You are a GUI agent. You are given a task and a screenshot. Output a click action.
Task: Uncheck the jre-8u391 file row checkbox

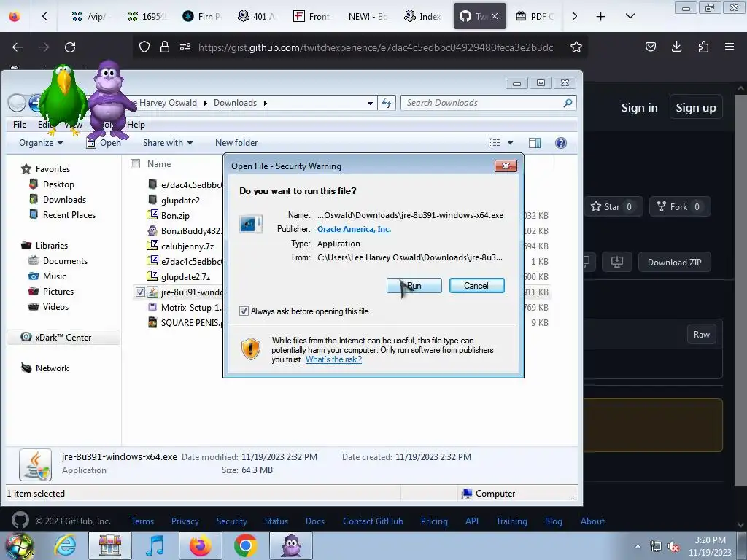(140, 292)
